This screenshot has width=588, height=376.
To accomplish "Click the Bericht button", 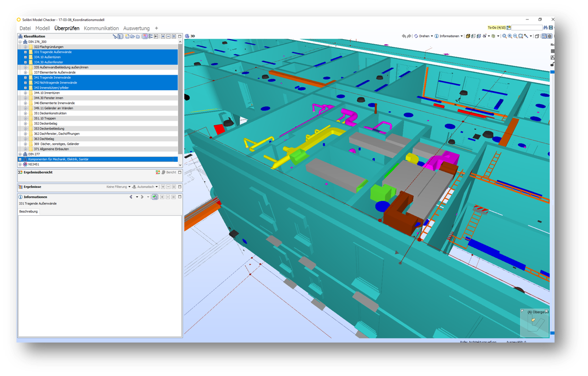I will point(169,173).
